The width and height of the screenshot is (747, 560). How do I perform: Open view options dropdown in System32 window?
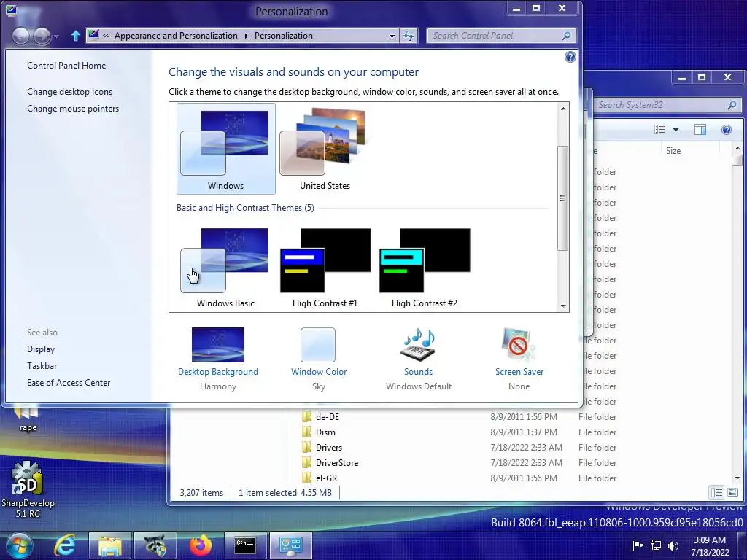[676, 130]
